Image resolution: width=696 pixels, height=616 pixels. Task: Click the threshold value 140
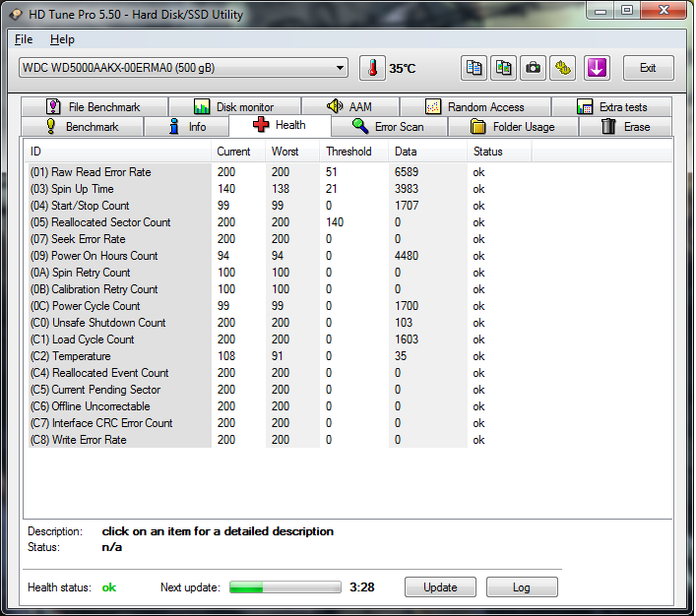point(335,222)
